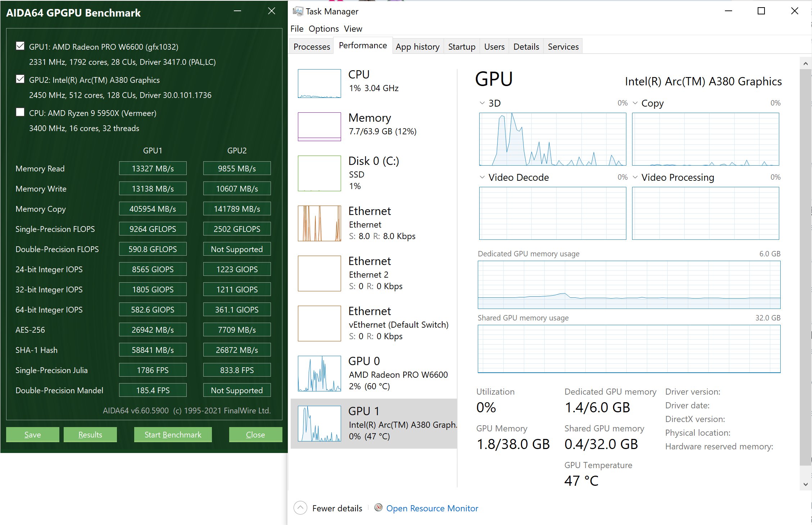Click the GPU2 Memory Read 9855 MB/s value
The height and width of the screenshot is (525, 812).
(x=237, y=168)
